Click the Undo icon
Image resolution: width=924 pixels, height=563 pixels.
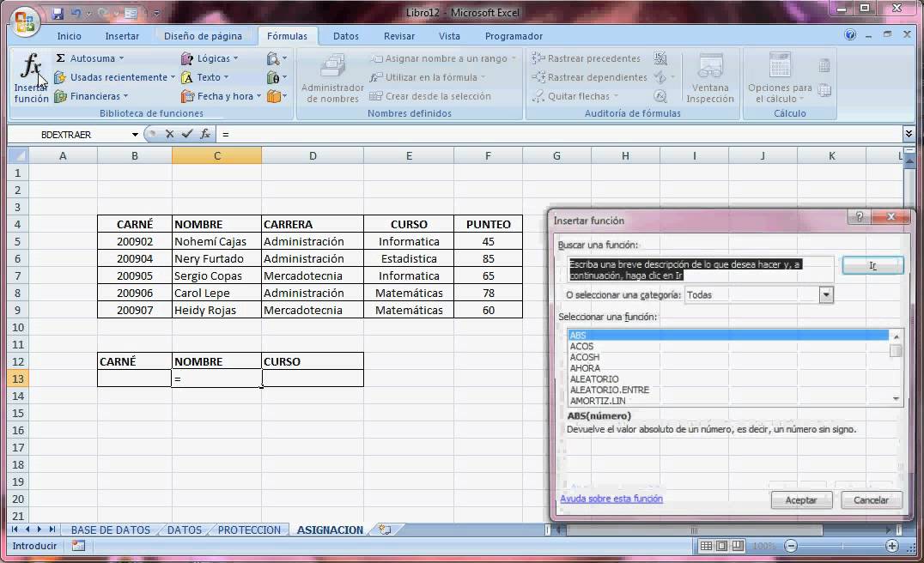76,13
